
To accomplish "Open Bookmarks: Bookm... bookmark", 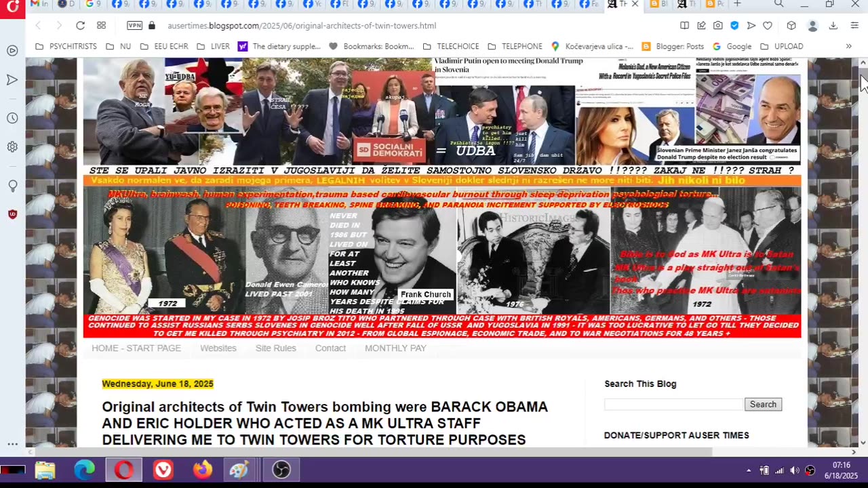I will (x=372, y=46).
